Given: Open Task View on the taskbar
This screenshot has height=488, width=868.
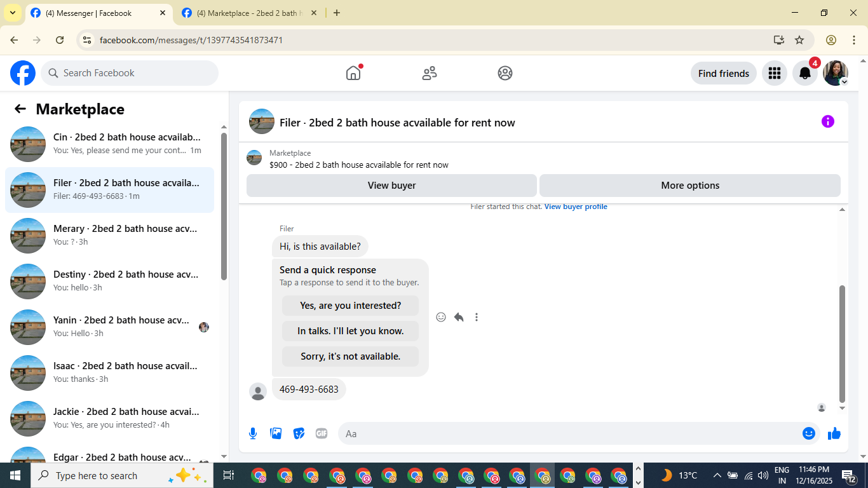Looking at the screenshot, I should 229,475.
